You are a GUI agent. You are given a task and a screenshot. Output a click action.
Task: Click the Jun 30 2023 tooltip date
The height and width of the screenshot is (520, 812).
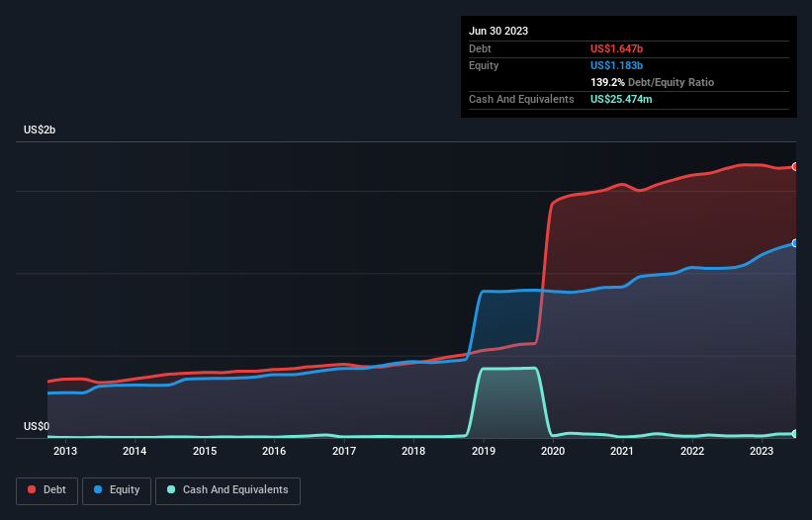point(498,31)
